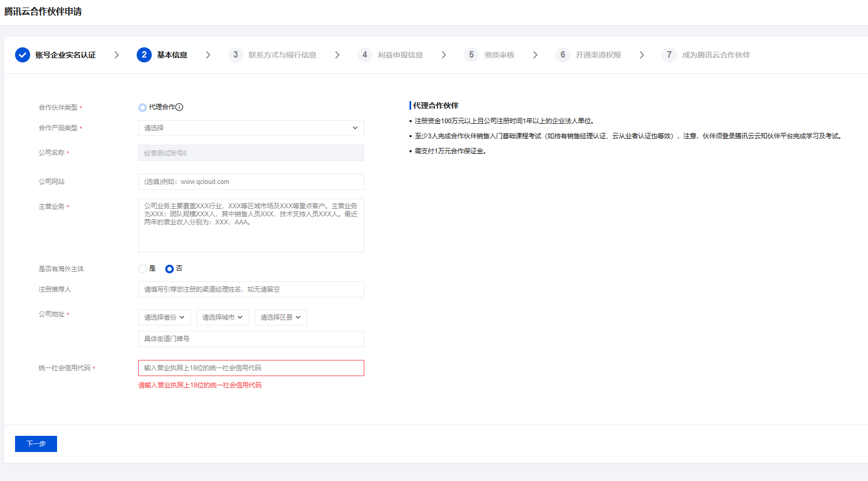Click the 代理合作伙伴 section heading
Viewport: 868px width, 481px height.
(436, 105)
